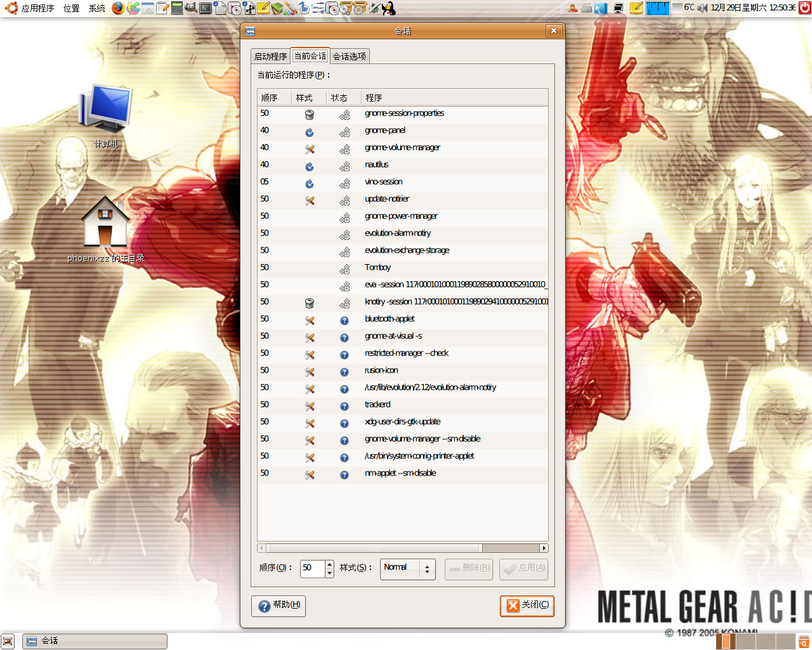Select the vino-session row
812x650 pixels.
pos(403,182)
